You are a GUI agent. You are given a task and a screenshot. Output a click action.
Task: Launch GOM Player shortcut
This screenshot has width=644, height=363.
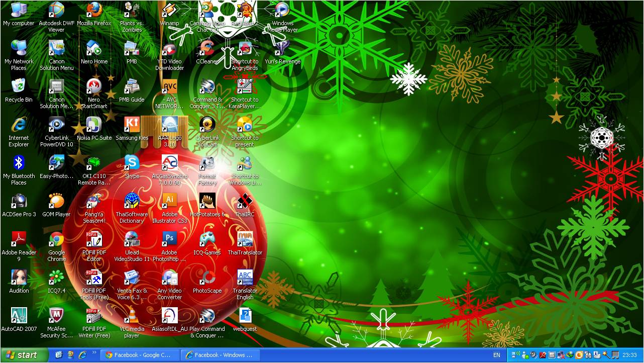56,205
